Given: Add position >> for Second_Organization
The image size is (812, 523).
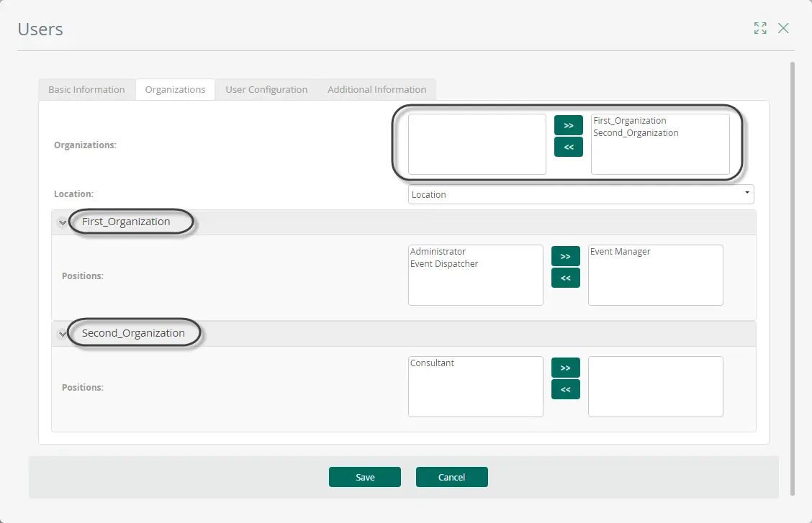Looking at the screenshot, I should 566,368.
